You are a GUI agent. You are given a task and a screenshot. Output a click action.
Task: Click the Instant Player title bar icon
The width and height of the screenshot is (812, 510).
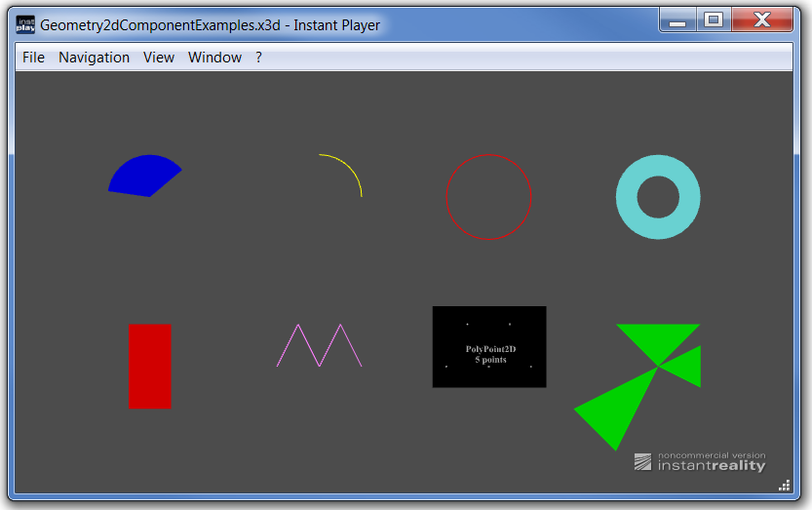[25, 24]
